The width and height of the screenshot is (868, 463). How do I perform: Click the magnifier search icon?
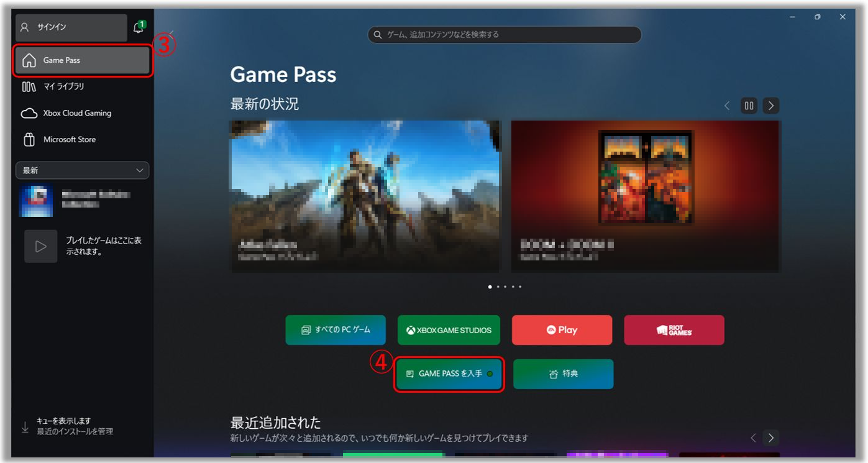[x=378, y=35]
